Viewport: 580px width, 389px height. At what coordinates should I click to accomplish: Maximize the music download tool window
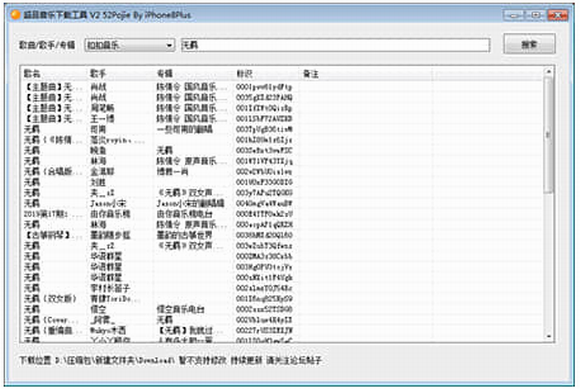click(x=535, y=15)
